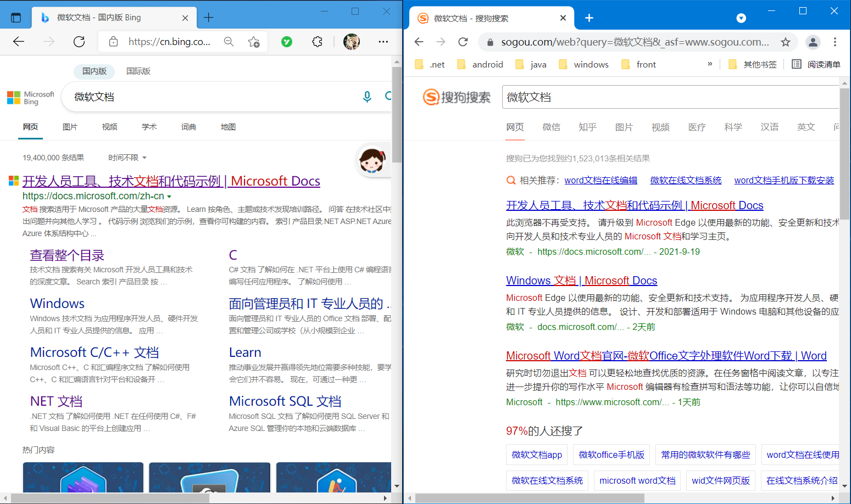Click Microsoft Bing logo
Image resolution: width=851 pixels, height=504 pixels.
(x=31, y=98)
